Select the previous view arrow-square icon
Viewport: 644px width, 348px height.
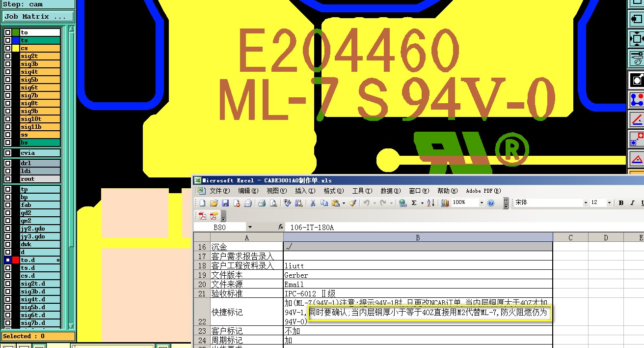[636, 19]
